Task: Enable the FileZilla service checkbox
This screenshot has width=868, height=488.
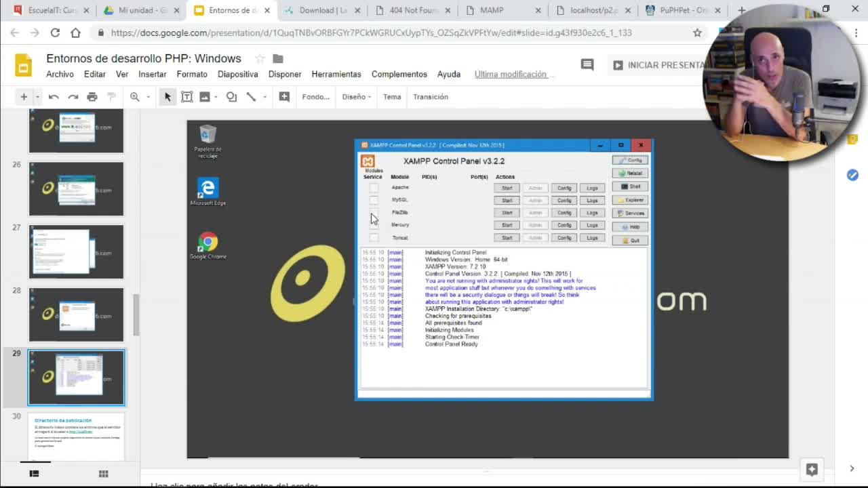Action: pyautogui.click(x=374, y=212)
